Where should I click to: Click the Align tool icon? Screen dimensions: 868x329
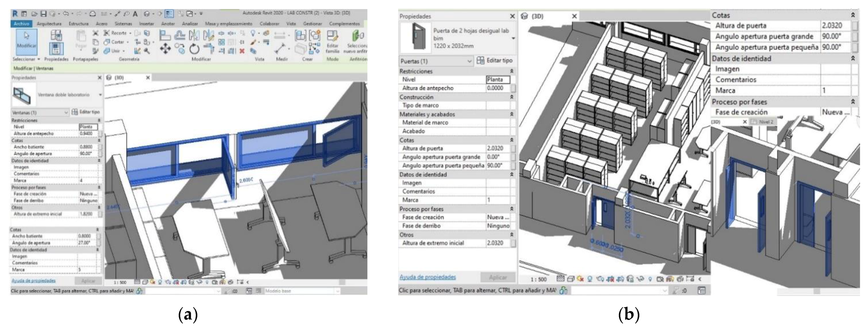click(x=165, y=35)
